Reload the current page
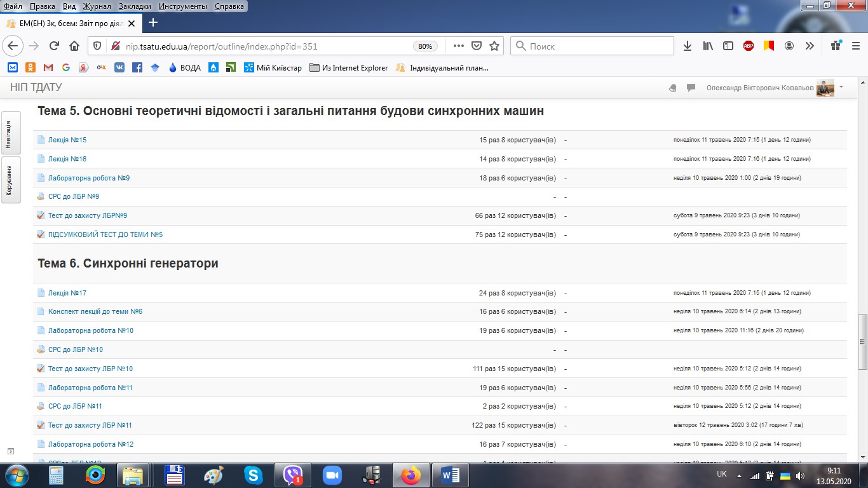This screenshot has height=488, width=868. tap(54, 46)
